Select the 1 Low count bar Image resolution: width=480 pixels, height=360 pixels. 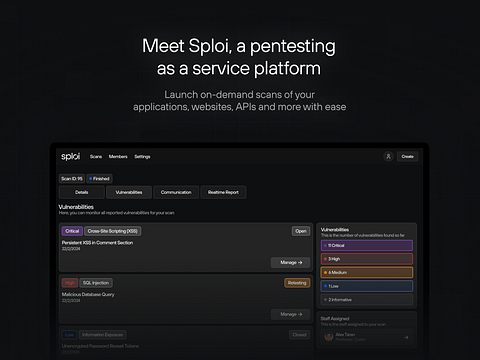[x=367, y=286]
